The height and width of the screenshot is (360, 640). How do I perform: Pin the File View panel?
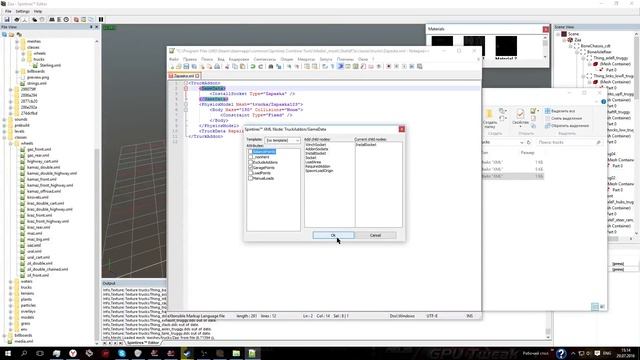91,27
